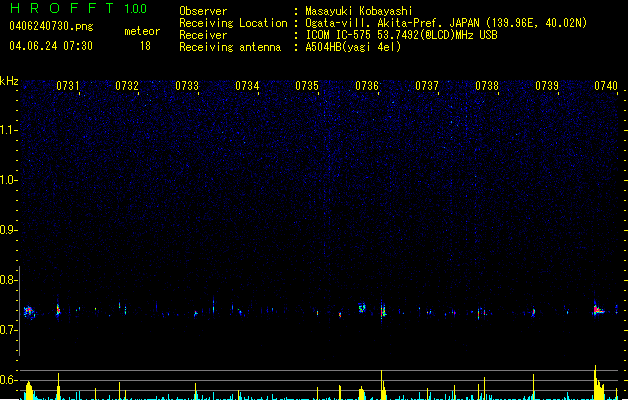Click the 0736 time marker
The height and width of the screenshot is (400, 629).
tap(367, 86)
